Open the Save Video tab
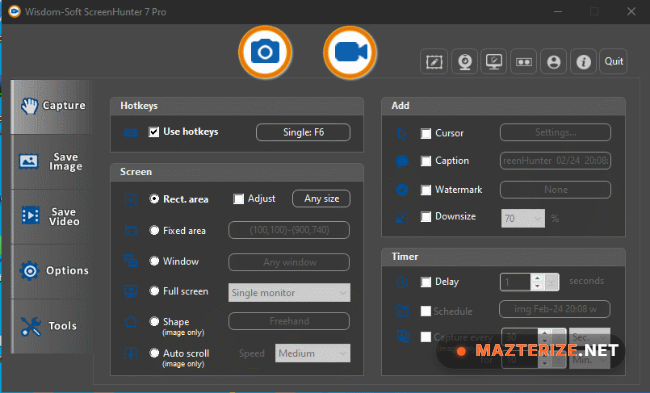This screenshot has width=650, height=393. click(52, 217)
